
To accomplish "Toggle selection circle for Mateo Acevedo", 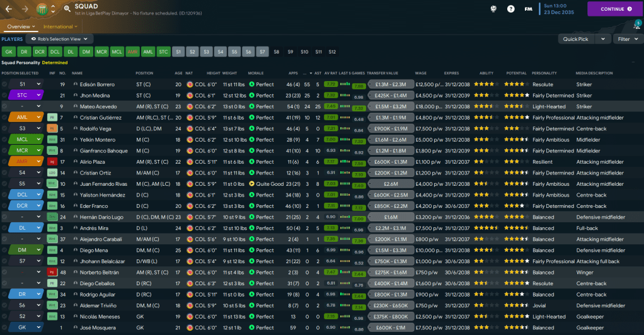I will [4, 106].
